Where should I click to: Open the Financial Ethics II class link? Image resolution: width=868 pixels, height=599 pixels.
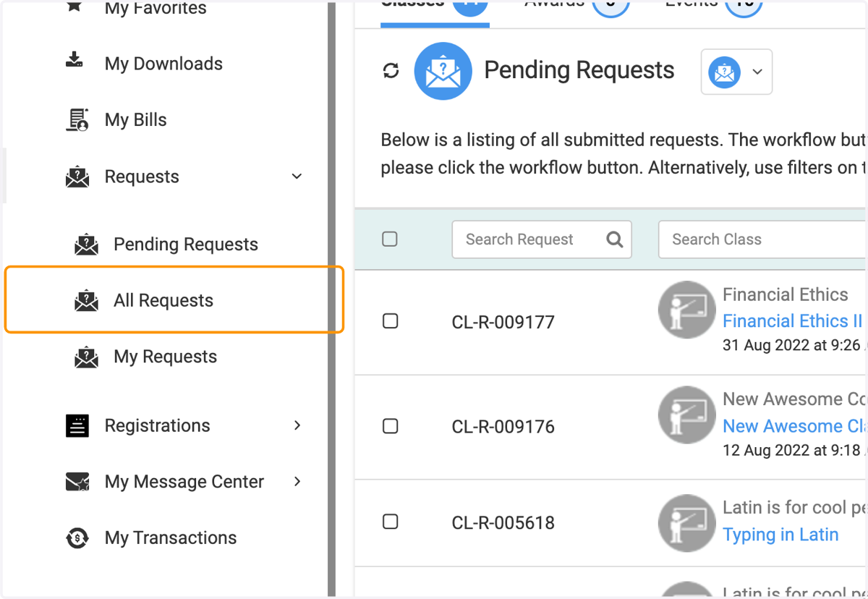(793, 320)
